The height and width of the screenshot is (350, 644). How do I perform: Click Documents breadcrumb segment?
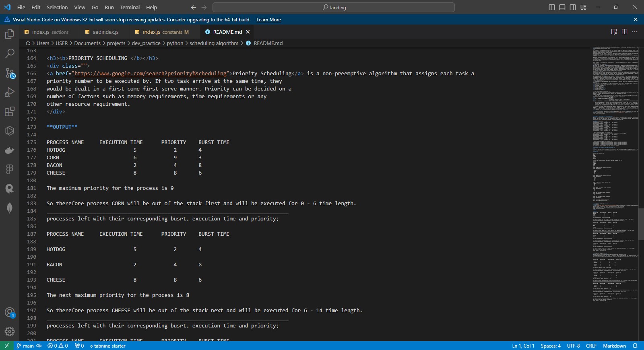(87, 43)
